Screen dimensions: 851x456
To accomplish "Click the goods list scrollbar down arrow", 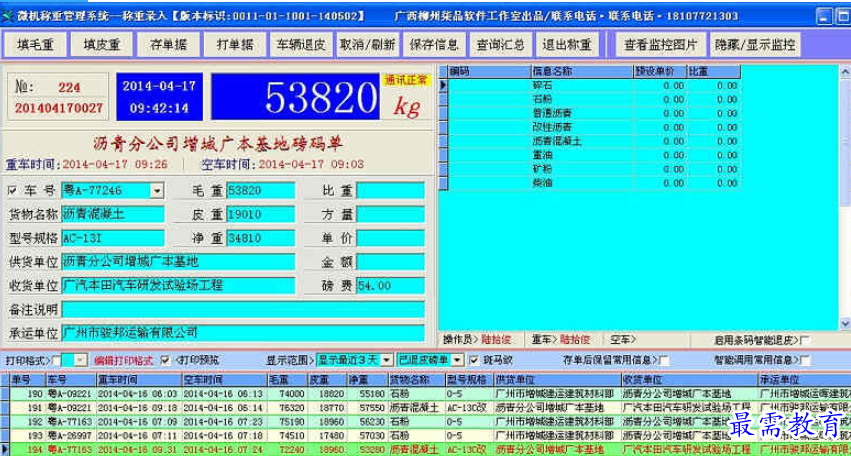I will (x=845, y=324).
